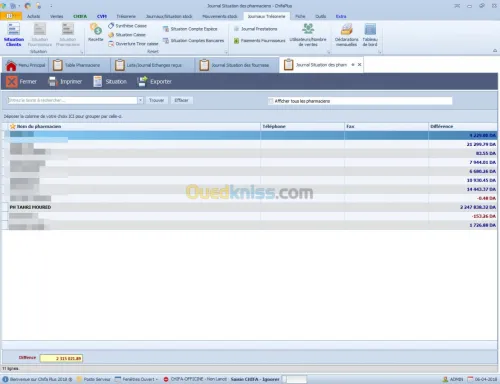Open Situation Clients report icon
Viewport: 500px width, 384px height.
tap(14, 29)
